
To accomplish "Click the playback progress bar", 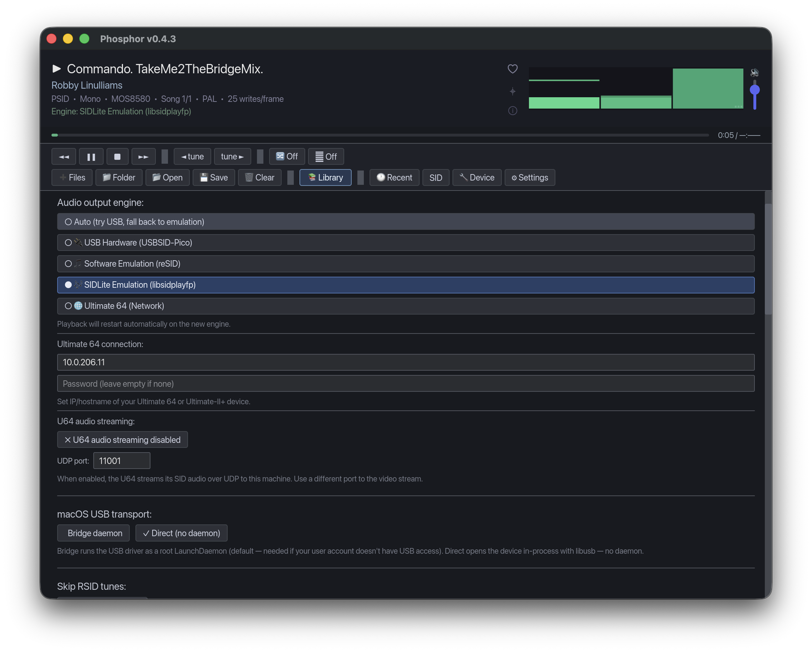I will pyautogui.click(x=380, y=135).
